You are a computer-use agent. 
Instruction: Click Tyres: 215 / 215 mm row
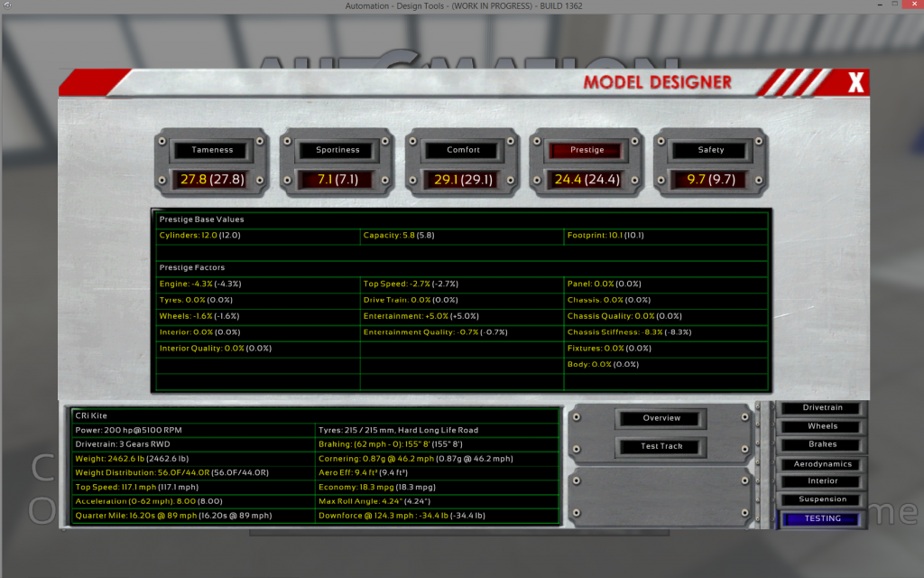tap(437, 430)
